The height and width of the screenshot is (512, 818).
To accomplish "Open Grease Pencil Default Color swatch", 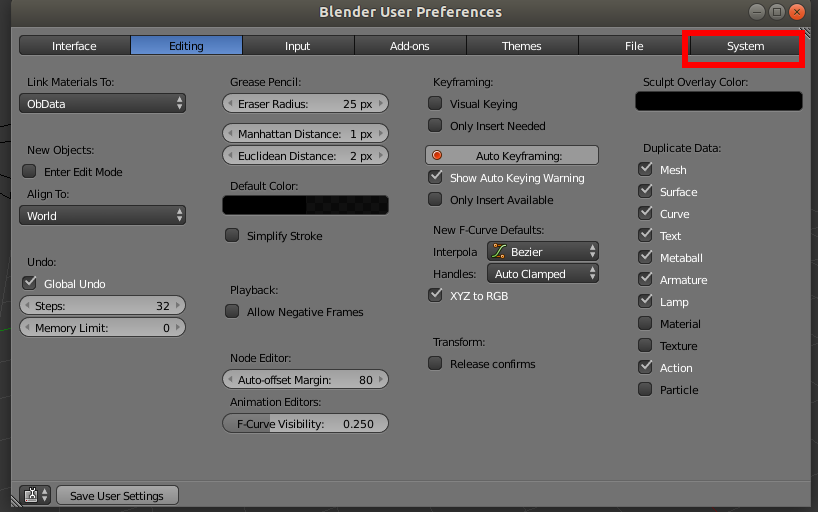I will [305, 205].
